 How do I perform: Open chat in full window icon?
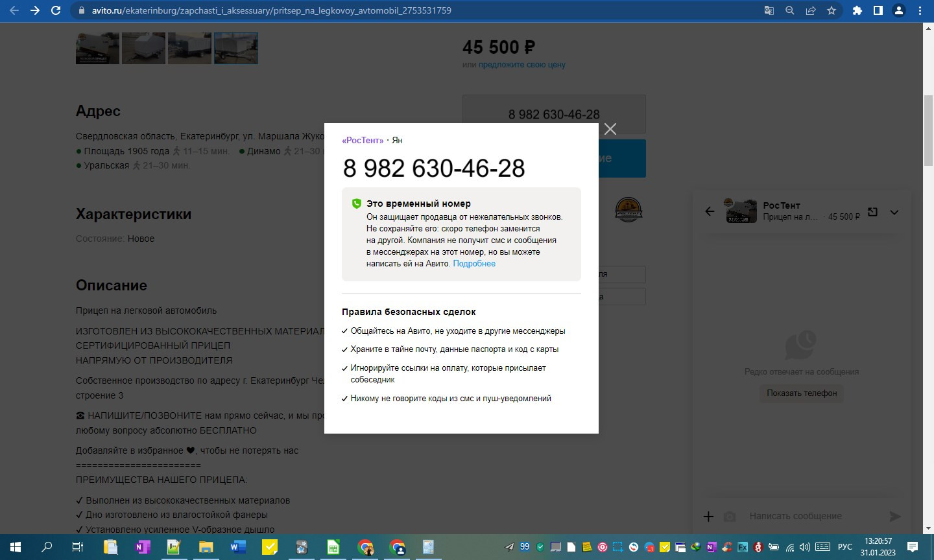coord(873,212)
